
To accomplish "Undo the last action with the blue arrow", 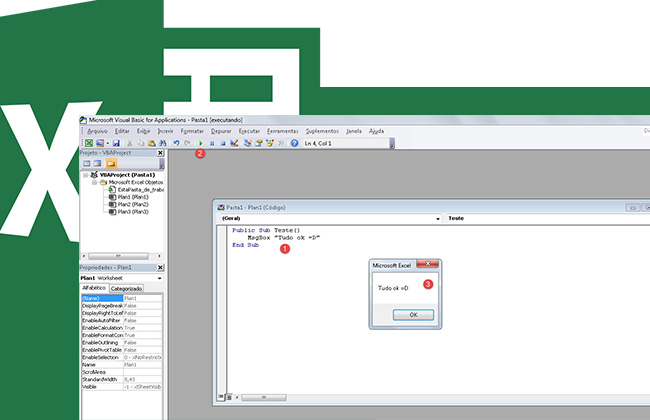I will pyautogui.click(x=176, y=143).
